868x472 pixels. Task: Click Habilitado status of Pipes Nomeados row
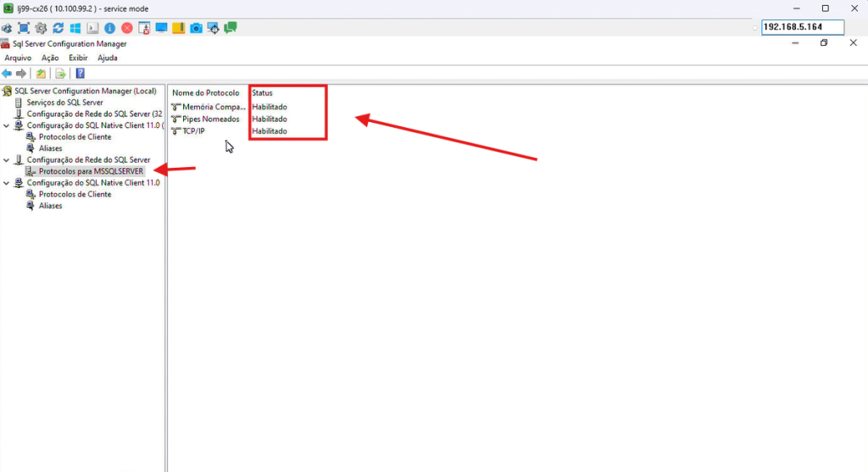point(270,119)
